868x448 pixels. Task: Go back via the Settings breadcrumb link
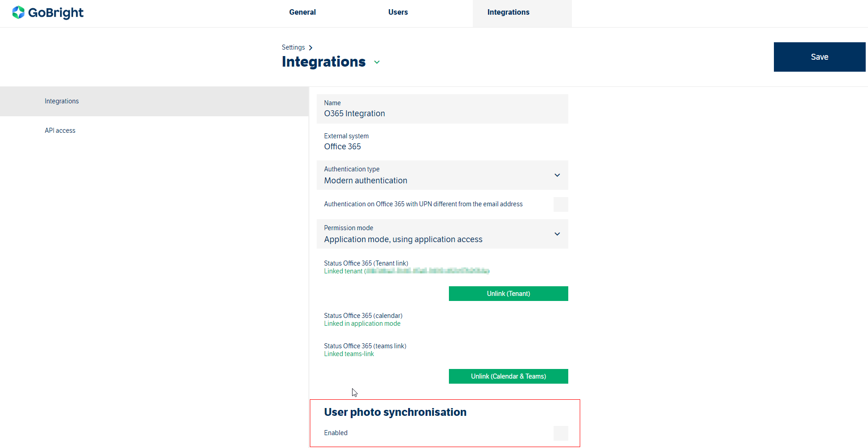pyautogui.click(x=293, y=47)
